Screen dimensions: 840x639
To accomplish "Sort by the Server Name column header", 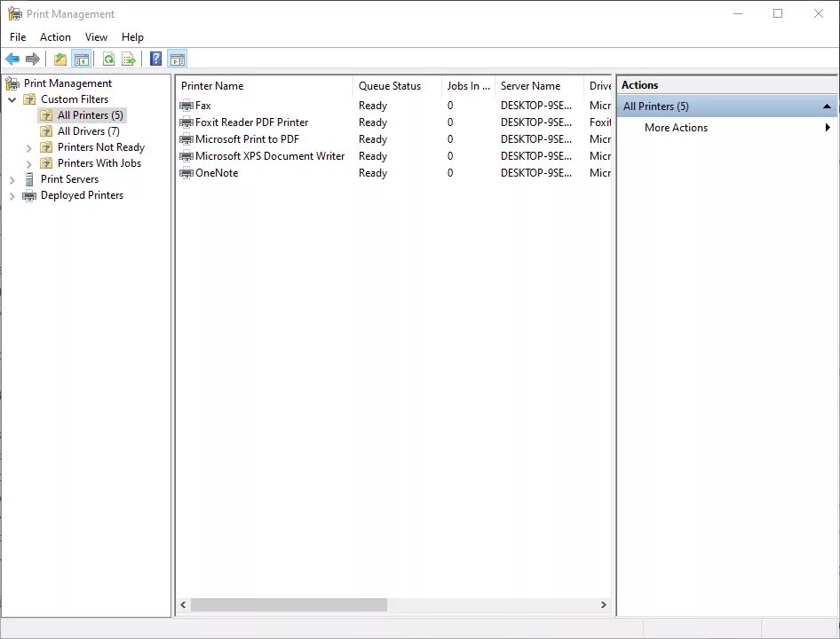I will tap(540, 86).
